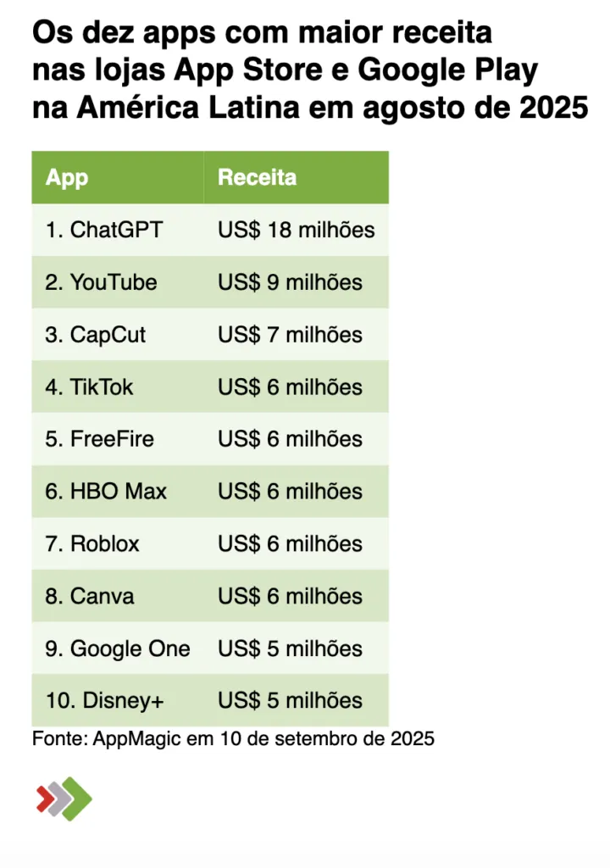Click the US$ 18 milhões revenue value
The height and width of the screenshot is (868, 610).
click(297, 230)
